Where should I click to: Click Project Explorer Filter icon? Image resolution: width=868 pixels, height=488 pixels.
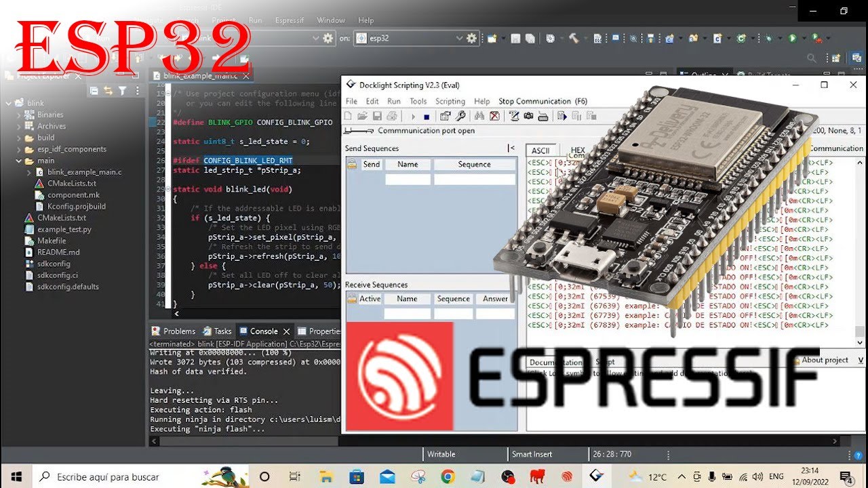(122, 91)
